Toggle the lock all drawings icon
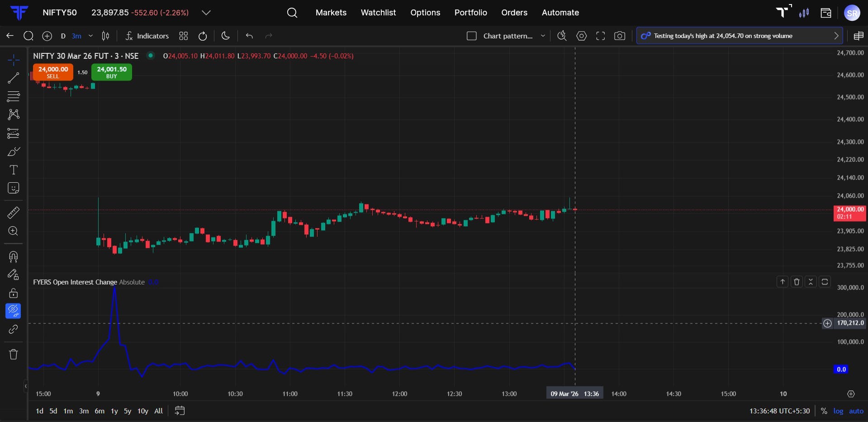This screenshot has width=868, height=422. point(13,293)
